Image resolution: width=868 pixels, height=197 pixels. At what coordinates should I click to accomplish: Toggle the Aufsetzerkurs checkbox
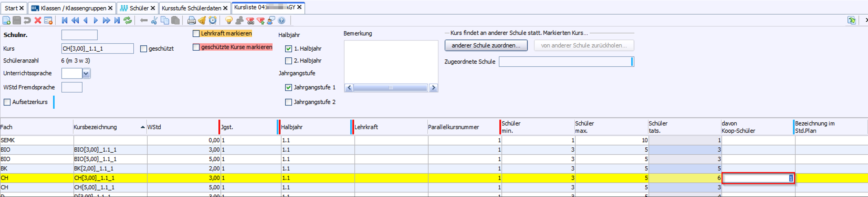click(7, 102)
